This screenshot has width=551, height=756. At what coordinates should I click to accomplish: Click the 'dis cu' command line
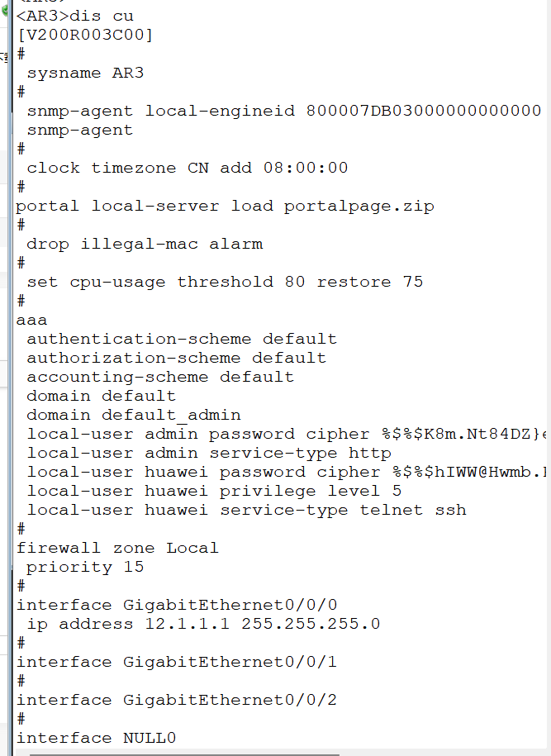click(x=75, y=16)
